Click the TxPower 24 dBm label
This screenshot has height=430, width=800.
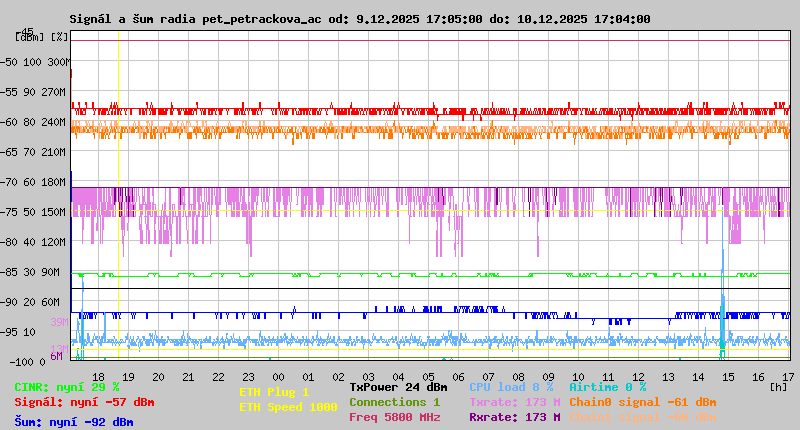click(x=398, y=387)
